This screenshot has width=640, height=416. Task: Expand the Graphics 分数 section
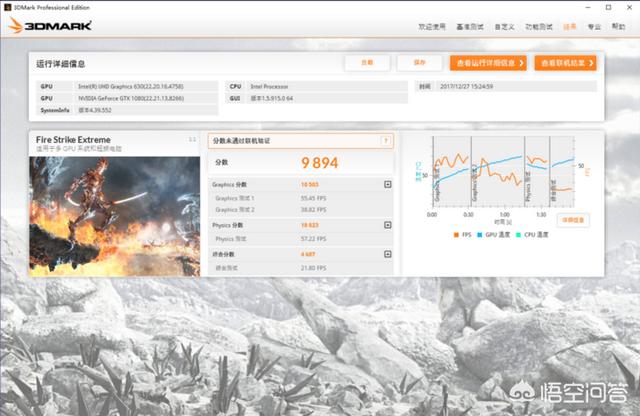point(388,185)
